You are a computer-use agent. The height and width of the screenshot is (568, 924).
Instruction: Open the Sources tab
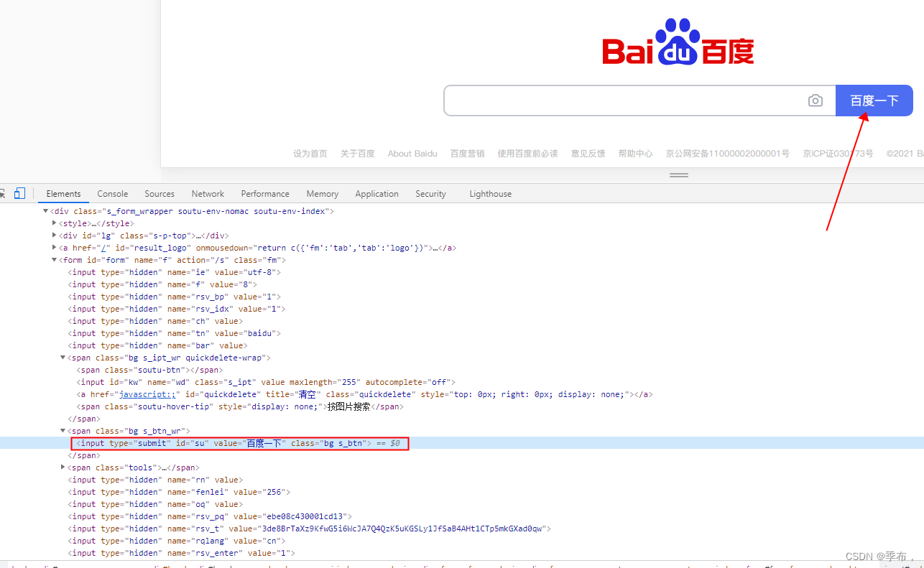[x=160, y=194]
